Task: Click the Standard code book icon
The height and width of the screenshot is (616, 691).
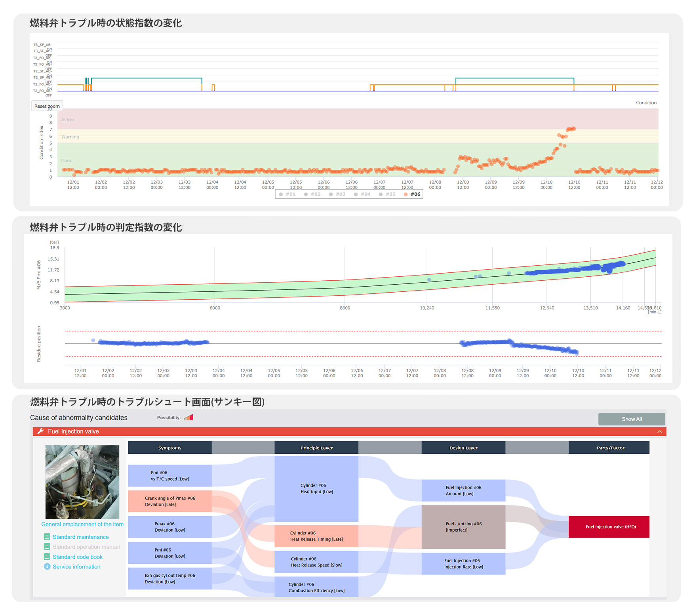Action: (47, 557)
